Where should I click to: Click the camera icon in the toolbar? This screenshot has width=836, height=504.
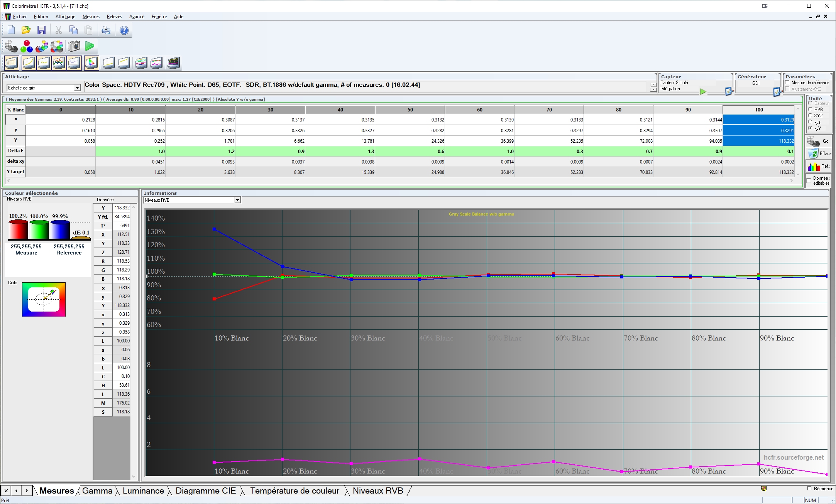(74, 46)
